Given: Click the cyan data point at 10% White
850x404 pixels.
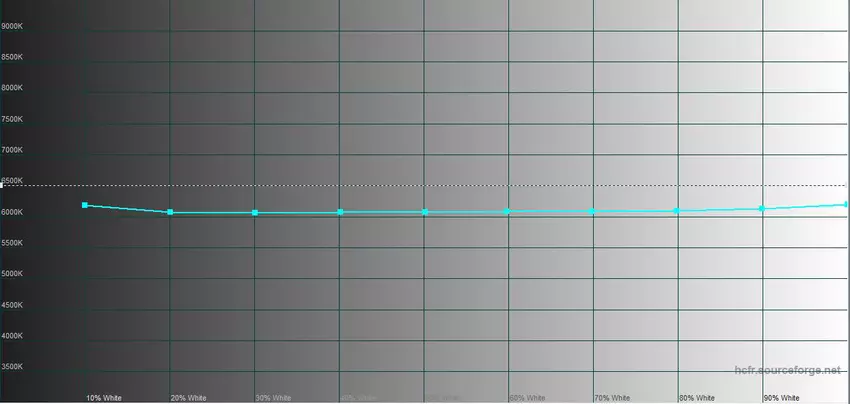Looking at the screenshot, I should coord(85,205).
